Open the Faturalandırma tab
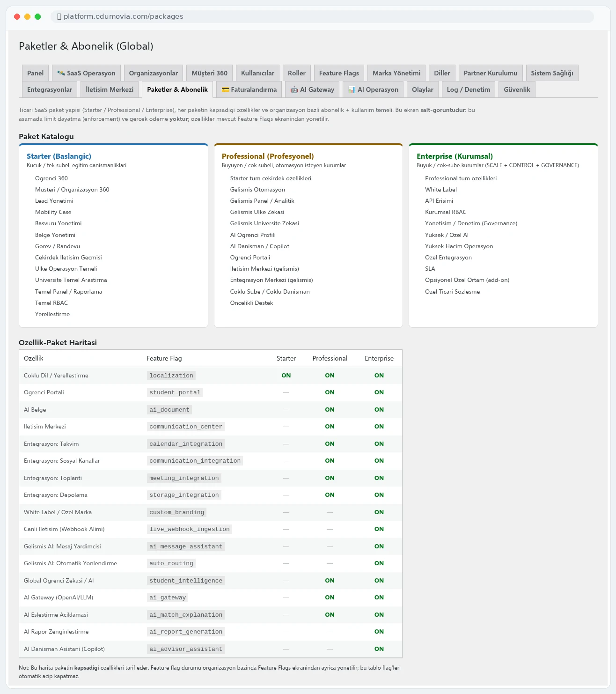The image size is (616, 694). 249,89
